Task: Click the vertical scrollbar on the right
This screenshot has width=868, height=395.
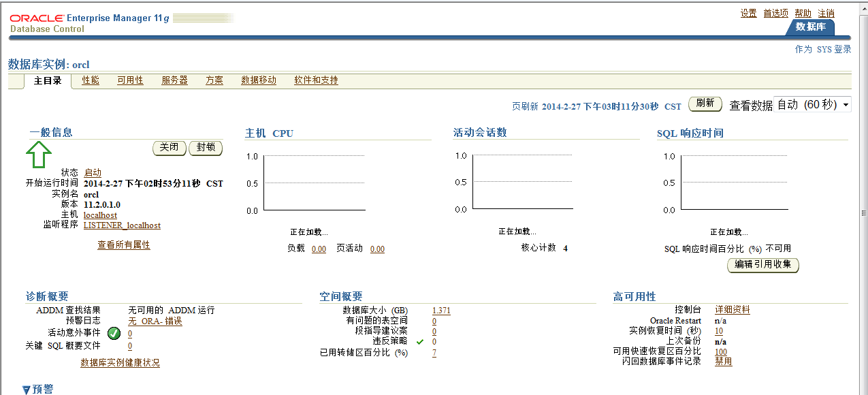Action: 863,213
